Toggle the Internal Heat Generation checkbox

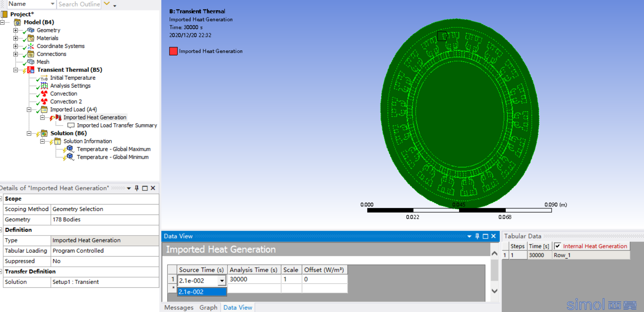point(558,246)
